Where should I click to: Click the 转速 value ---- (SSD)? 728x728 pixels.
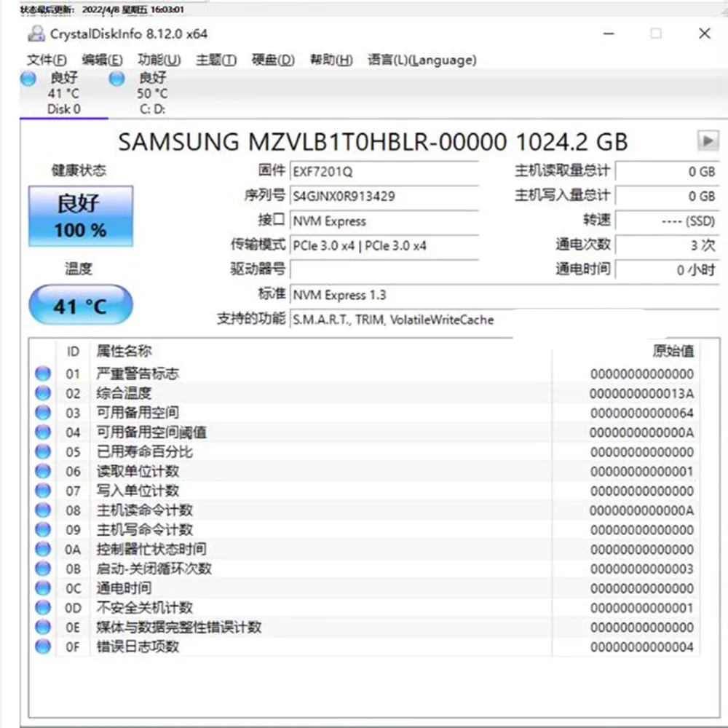[x=667, y=221]
